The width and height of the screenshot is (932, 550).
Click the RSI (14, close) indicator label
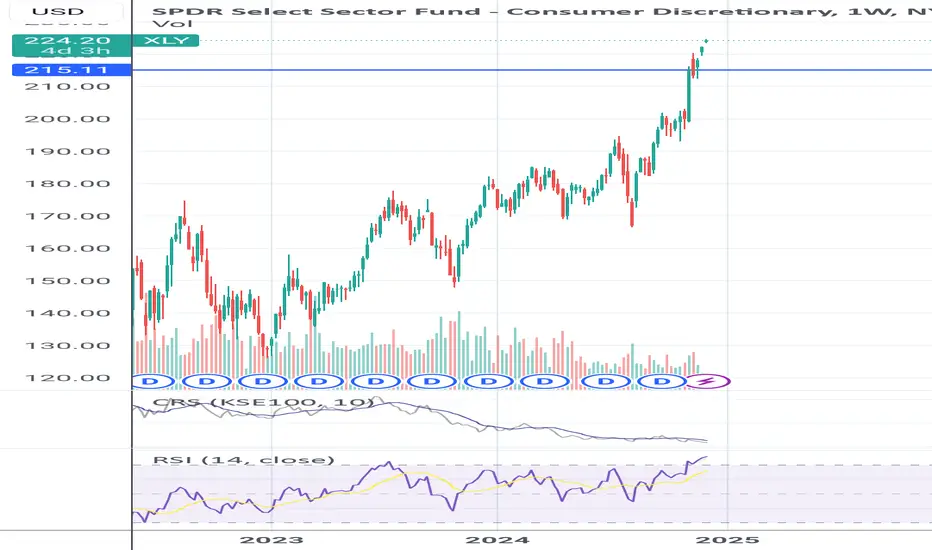tap(244, 460)
